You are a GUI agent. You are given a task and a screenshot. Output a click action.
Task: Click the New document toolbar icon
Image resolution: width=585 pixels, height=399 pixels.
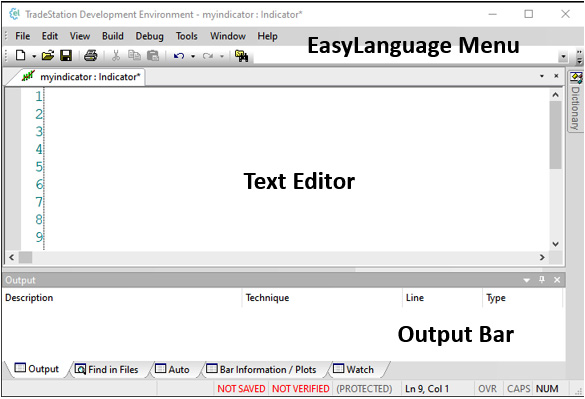tap(21, 56)
